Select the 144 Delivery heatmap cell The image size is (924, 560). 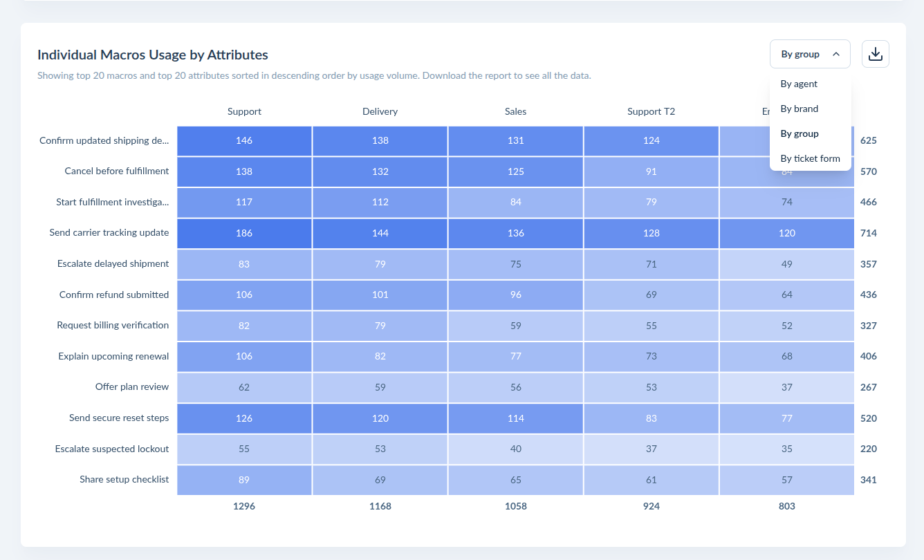point(380,233)
